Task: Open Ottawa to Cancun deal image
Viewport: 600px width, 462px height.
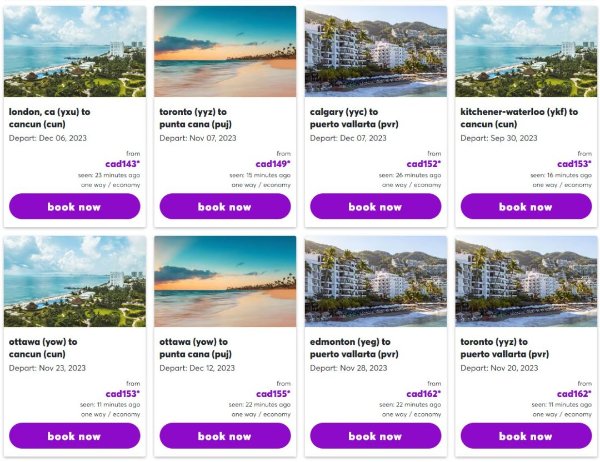Action: click(x=74, y=281)
